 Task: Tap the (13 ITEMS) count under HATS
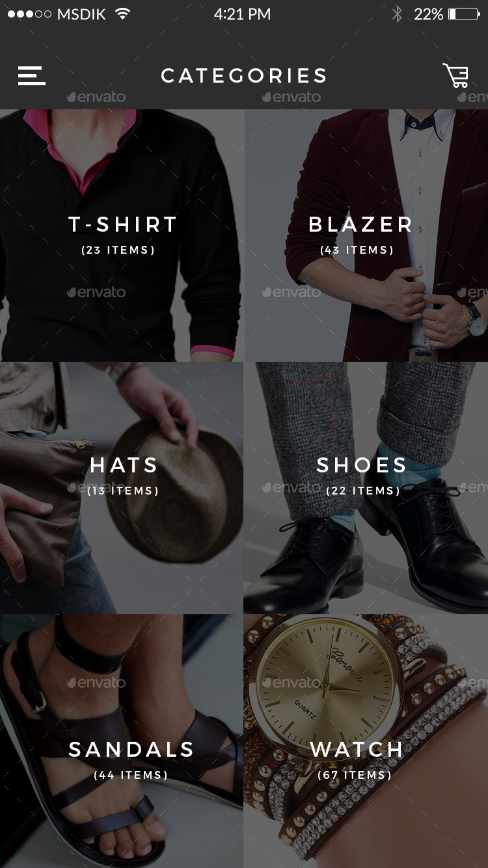click(x=124, y=491)
